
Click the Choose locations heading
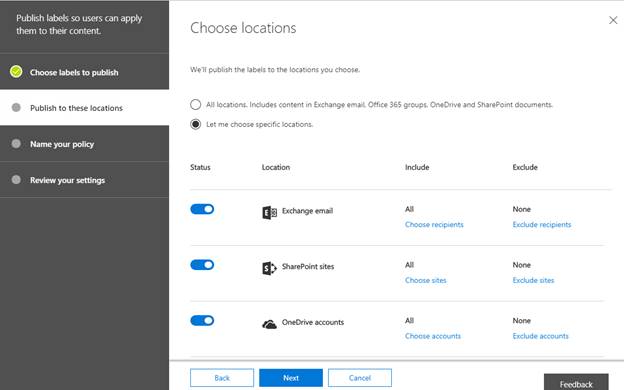tap(243, 28)
